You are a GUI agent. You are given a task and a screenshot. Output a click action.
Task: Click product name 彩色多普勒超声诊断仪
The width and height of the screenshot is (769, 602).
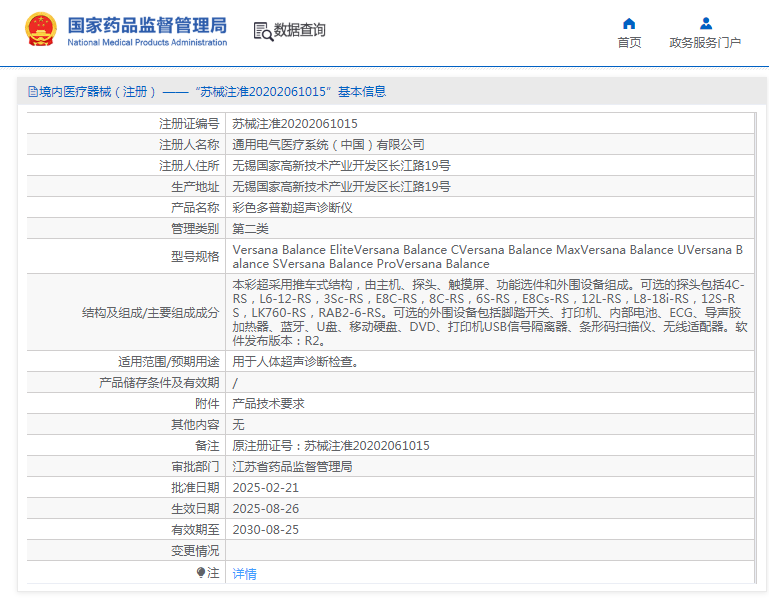(292, 208)
